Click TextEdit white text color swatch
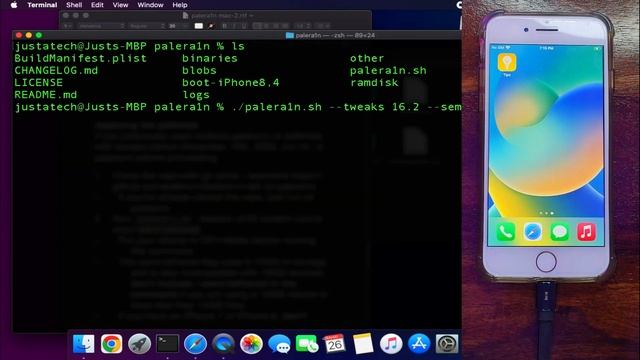Screen dimensions: 640x360 (198, 26)
